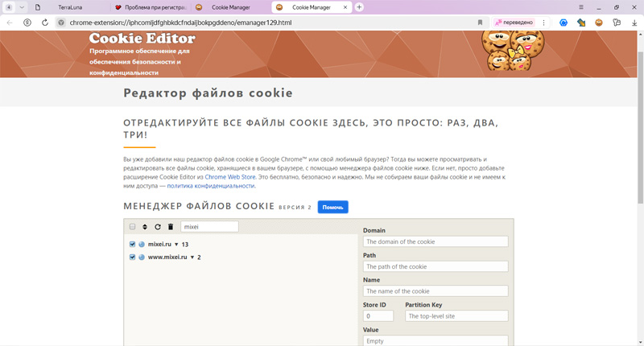
Task: Click the page vertical scrollbar thumb
Action: [640, 127]
